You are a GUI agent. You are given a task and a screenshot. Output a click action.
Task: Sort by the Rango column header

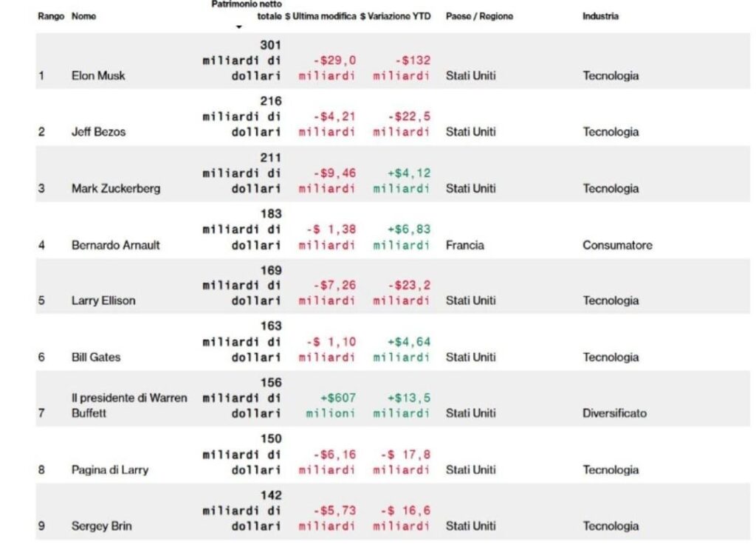pyautogui.click(x=51, y=16)
